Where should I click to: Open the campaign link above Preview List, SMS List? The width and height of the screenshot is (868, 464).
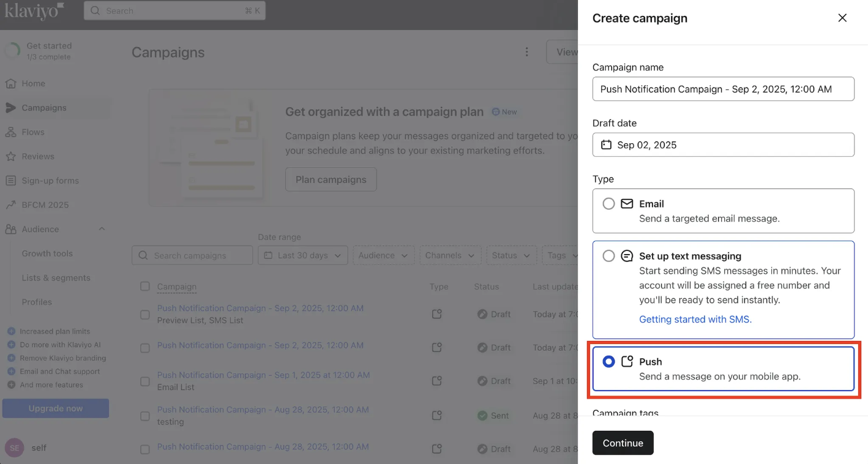(x=260, y=308)
